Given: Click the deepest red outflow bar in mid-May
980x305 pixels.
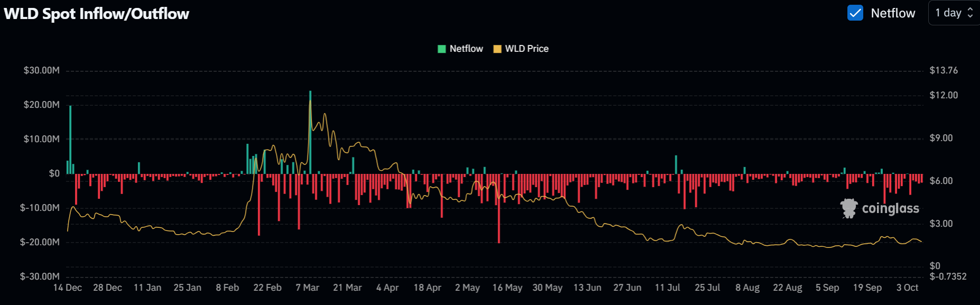Looking at the screenshot, I should (x=499, y=208).
